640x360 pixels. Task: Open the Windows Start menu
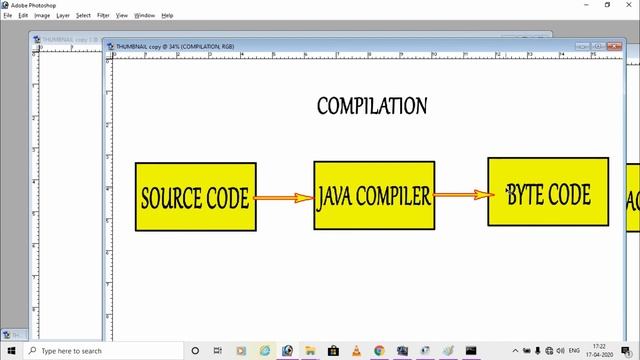click(x=11, y=351)
